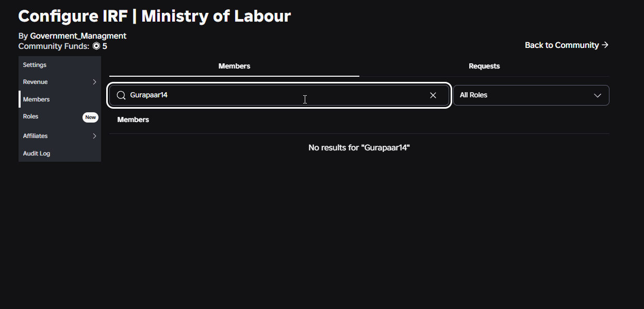
Task: Open the Audit Log page
Action: pyautogui.click(x=37, y=153)
